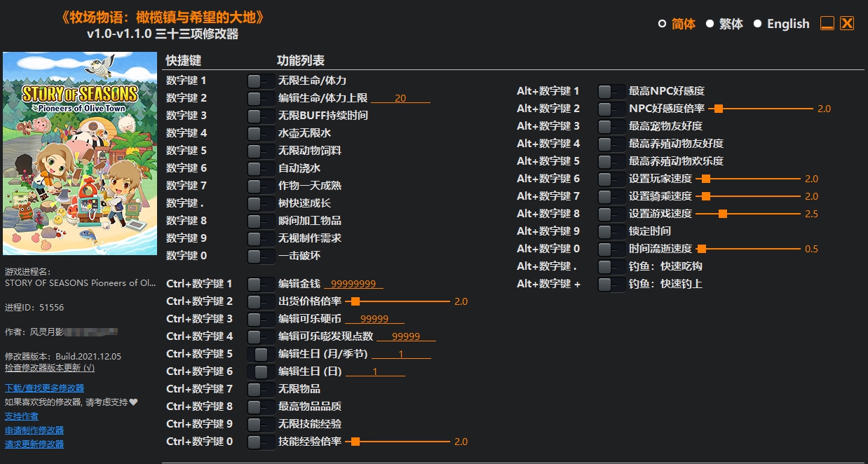Enable 最高NPC好感度 switch

coord(611,90)
